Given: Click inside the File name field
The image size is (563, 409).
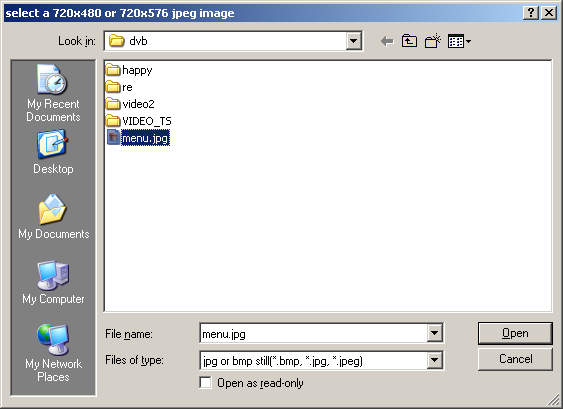Looking at the screenshot, I should tap(313, 334).
